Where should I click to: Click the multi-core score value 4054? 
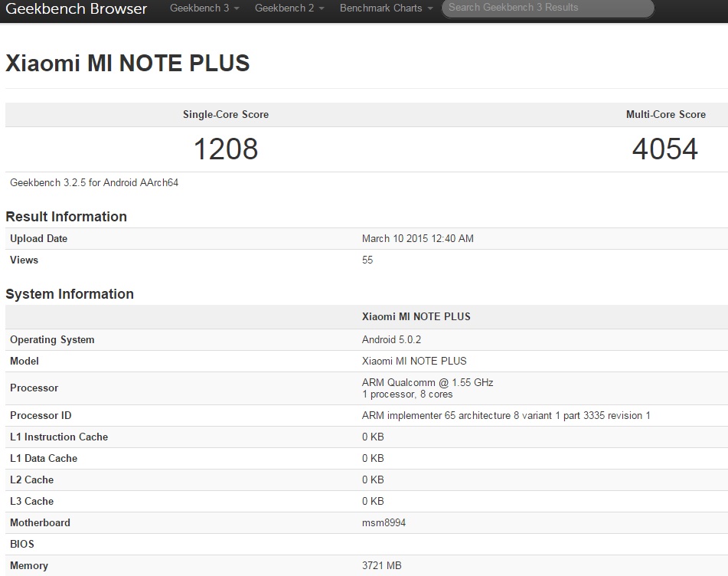click(665, 149)
